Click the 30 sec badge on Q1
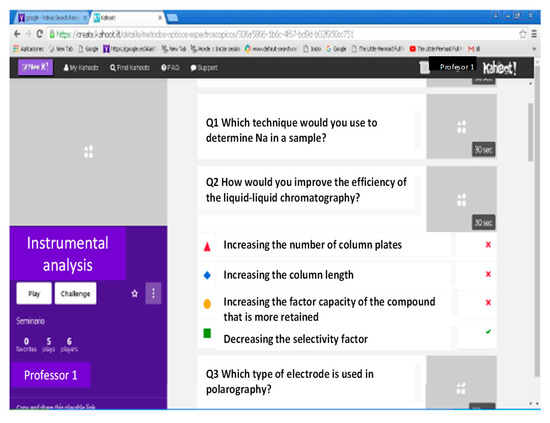Screen dimensions: 550x423 (483, 150)
